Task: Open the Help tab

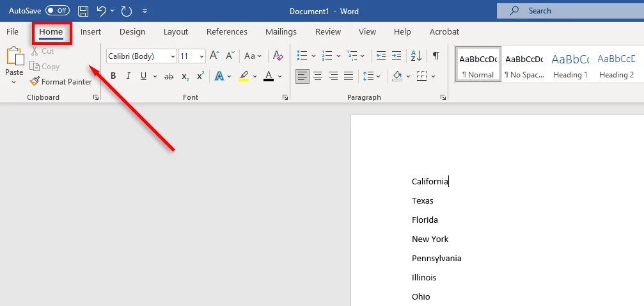Action: 402,31
